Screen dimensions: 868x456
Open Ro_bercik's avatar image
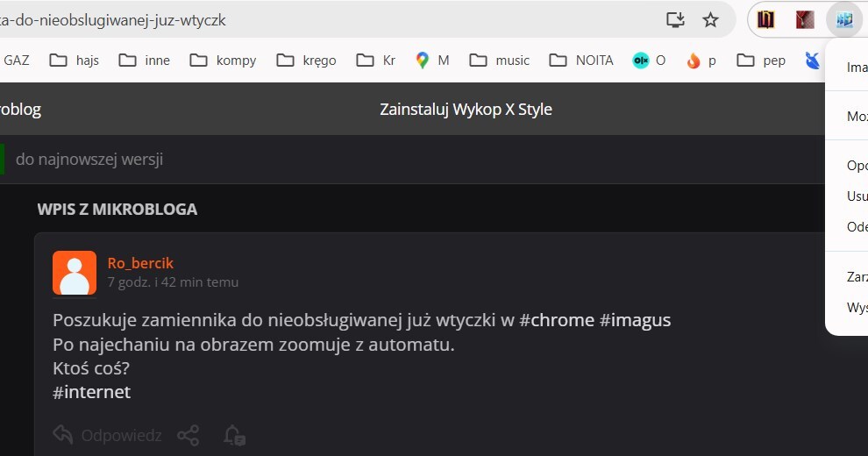[75, 273]
